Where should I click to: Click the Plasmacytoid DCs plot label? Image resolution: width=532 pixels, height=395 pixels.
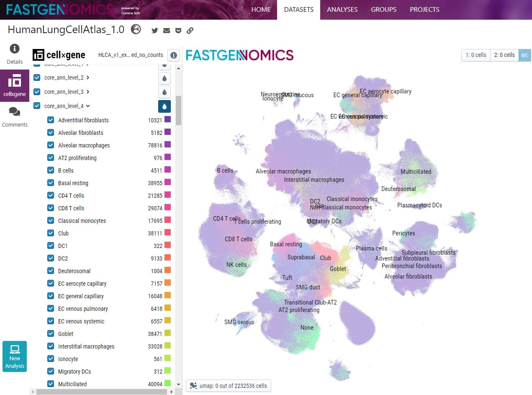point(419,205)
